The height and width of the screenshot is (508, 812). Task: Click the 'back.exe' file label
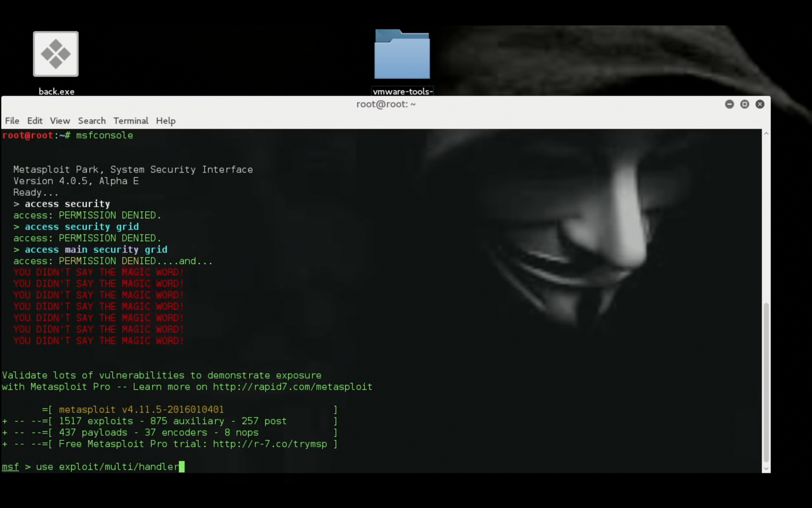56,91
